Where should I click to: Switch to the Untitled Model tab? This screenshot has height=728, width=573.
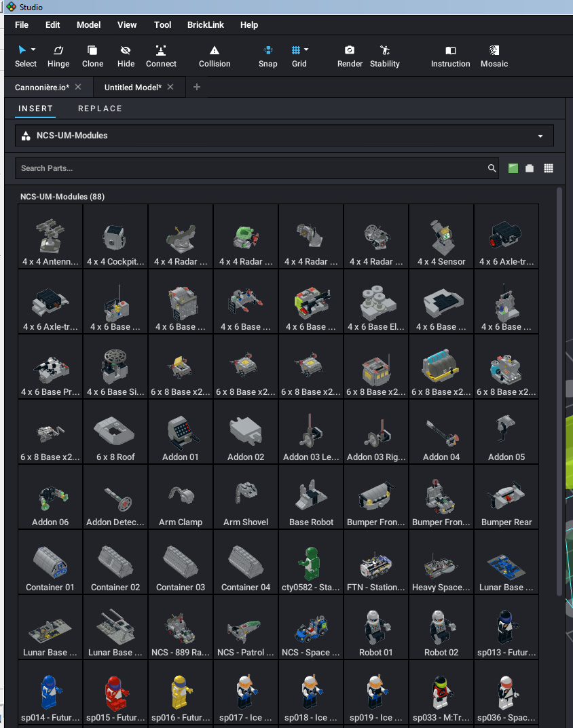pyautogui.click(x=133, y=87)
